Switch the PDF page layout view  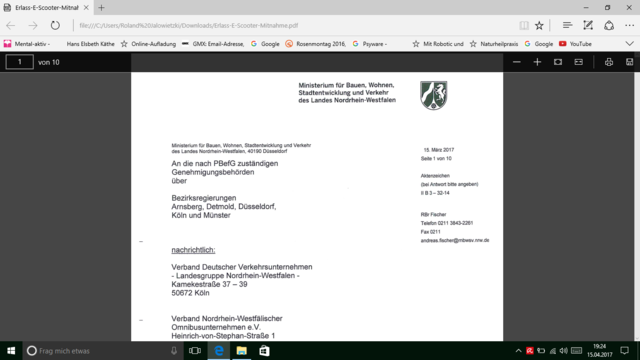pos(578,62)
